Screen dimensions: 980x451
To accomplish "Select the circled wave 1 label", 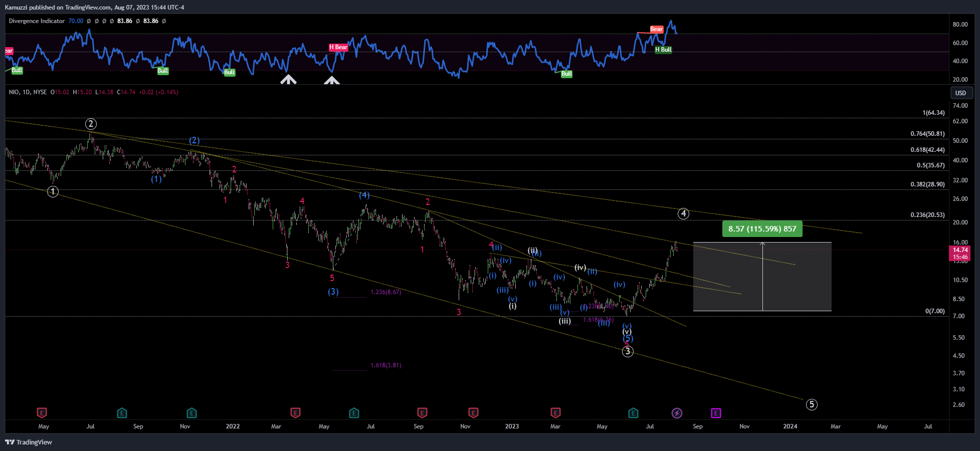I will 53,191.
